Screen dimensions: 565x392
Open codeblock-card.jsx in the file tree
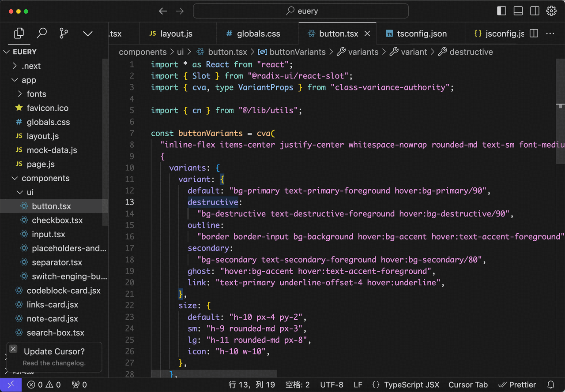(54, 291)
